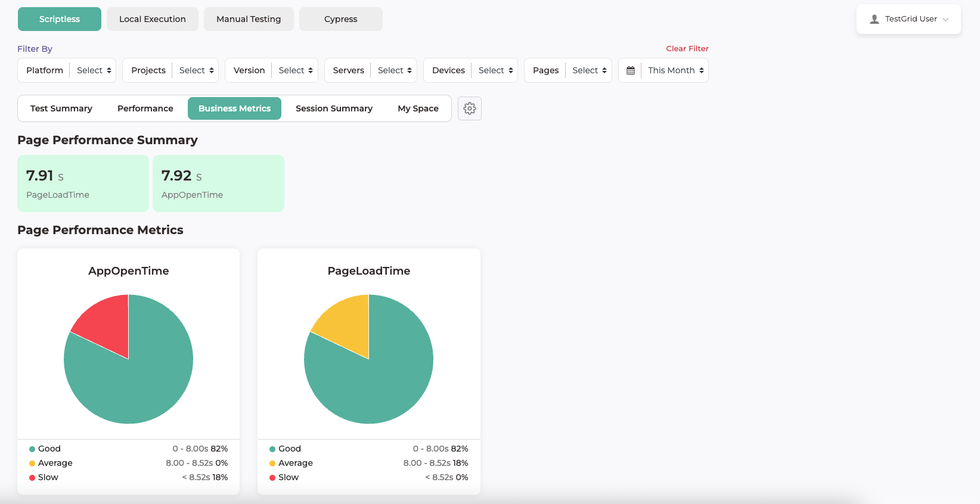Open the This Month date range dropdown
Screen dimensions: 980x504
tap(675, 70)
